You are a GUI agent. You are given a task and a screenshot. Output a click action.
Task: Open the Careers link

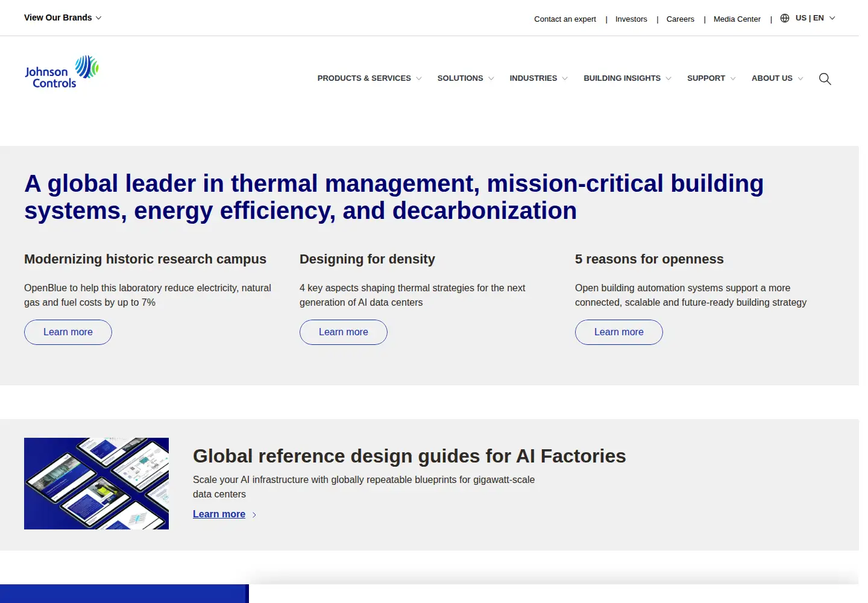pyautogui.click(x=681, y=19)
